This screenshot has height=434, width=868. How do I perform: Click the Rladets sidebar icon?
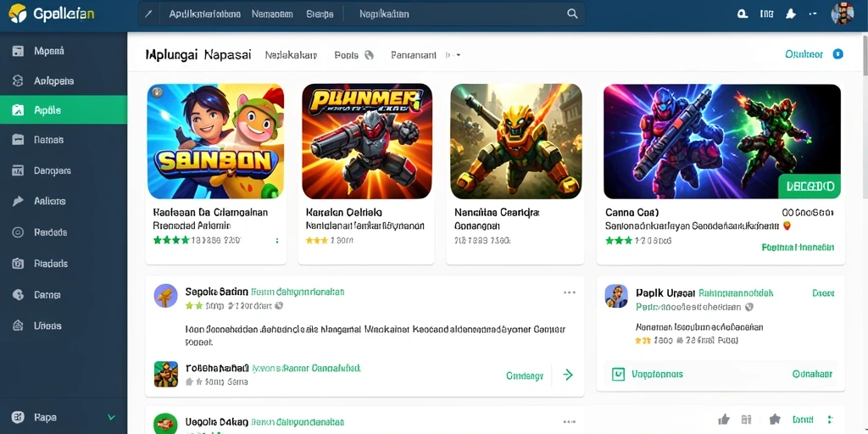point(18,264)
